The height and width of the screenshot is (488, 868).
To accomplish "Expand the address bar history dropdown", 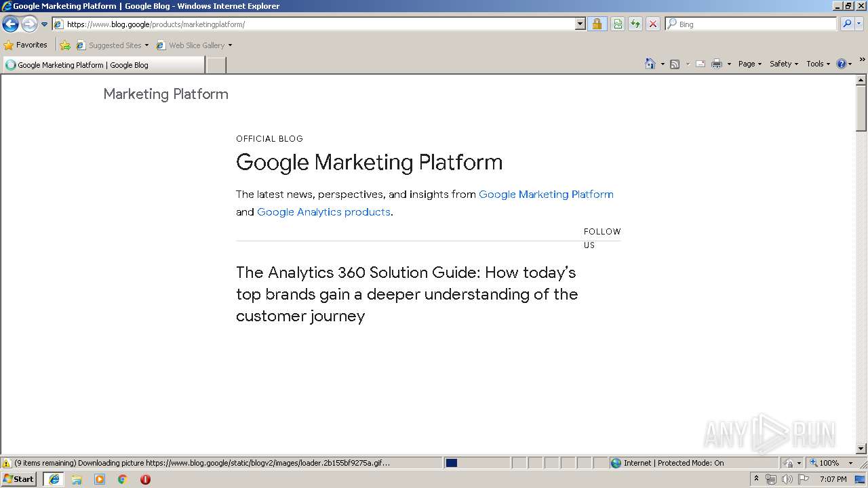I will coord(580,24).
